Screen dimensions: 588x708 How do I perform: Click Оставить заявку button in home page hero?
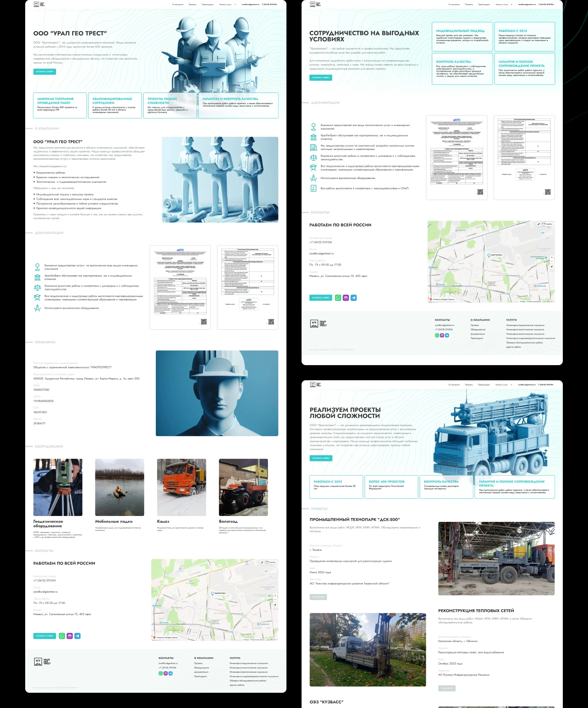coord(45,71)
